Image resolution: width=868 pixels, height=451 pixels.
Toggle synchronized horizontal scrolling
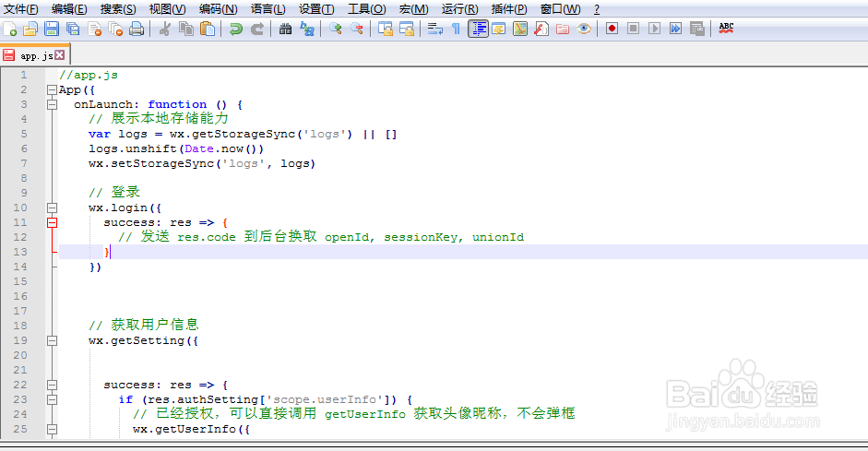tap(406, 29)
